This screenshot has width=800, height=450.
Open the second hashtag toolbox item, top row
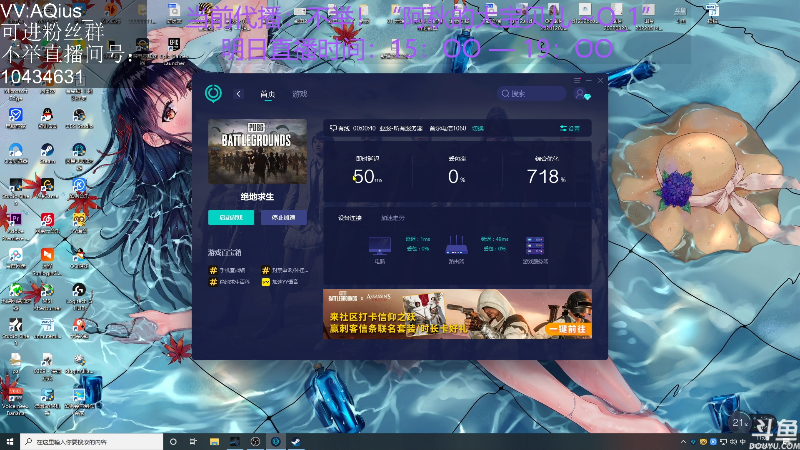pos(285,270)
